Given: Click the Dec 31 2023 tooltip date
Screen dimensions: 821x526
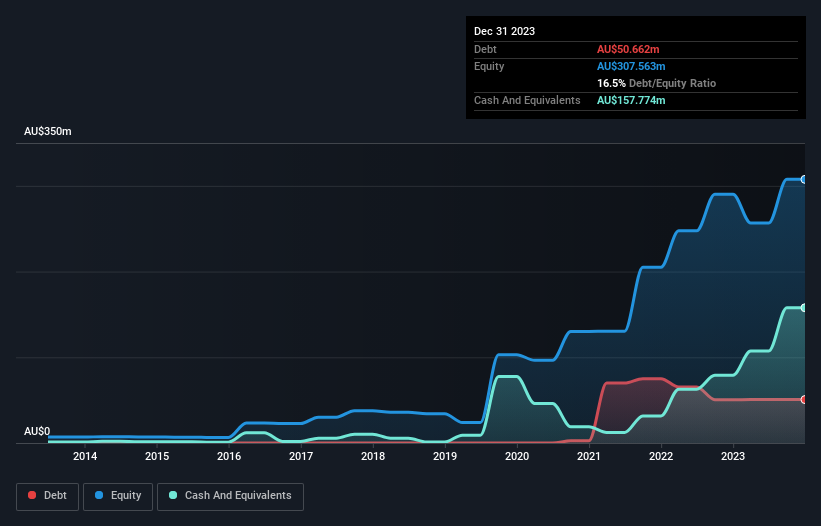Looking at the screenshot, I should pyautogui.click(x=504, y=31).
